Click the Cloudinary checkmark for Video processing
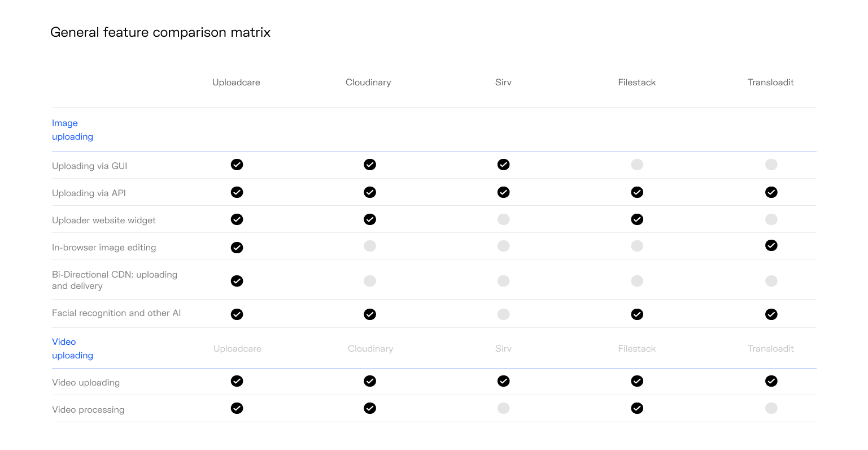Image resolution: width=868 pixels, height=450 pixels. click(370, 408)
